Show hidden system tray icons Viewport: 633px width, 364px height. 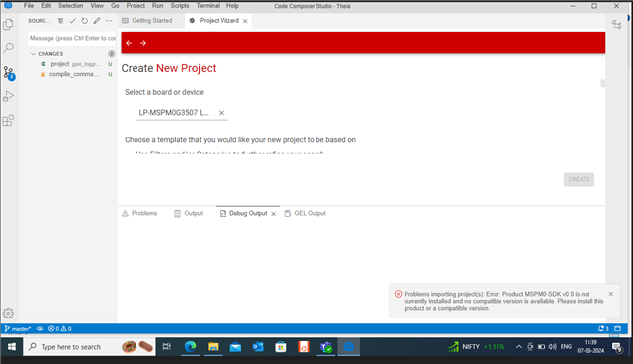(519, 347)
